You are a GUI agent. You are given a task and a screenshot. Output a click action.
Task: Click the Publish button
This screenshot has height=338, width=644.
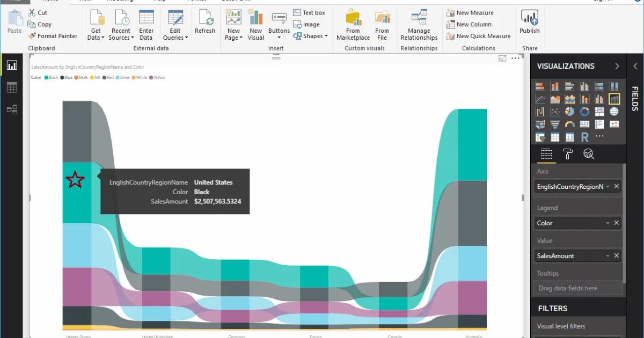pos(530,23)
